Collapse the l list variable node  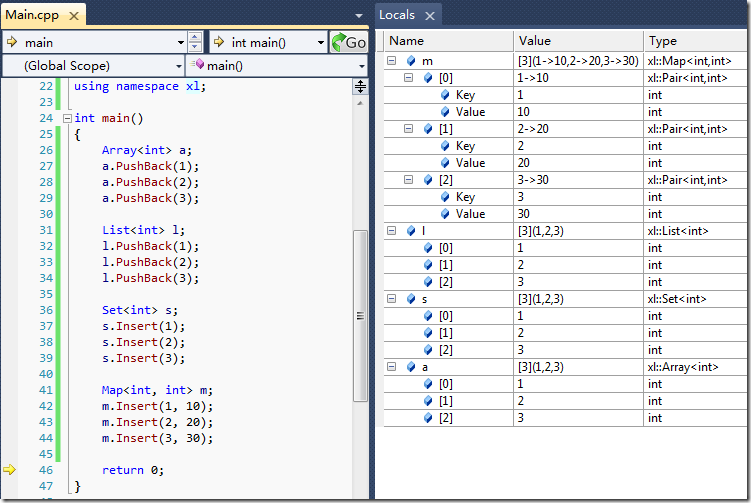pyautogui.click(x=391, y=230)
